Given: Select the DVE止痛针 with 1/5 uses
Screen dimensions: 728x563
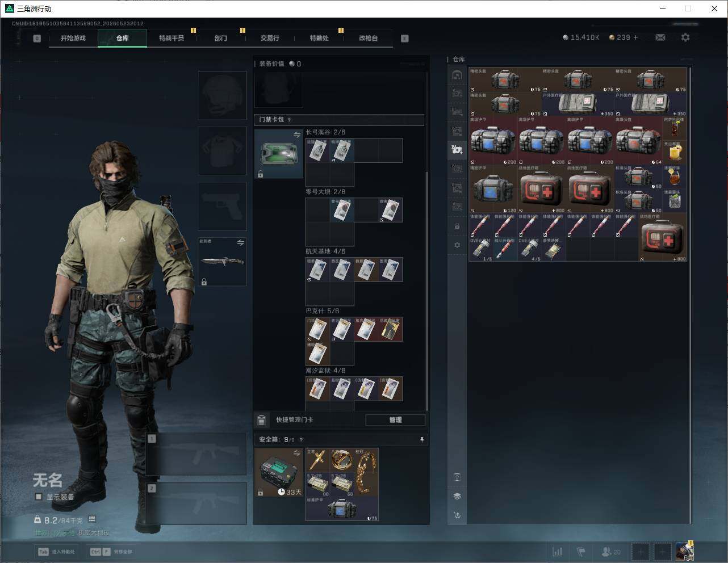Looking at the screenshot, I should (x=481, y=249).
